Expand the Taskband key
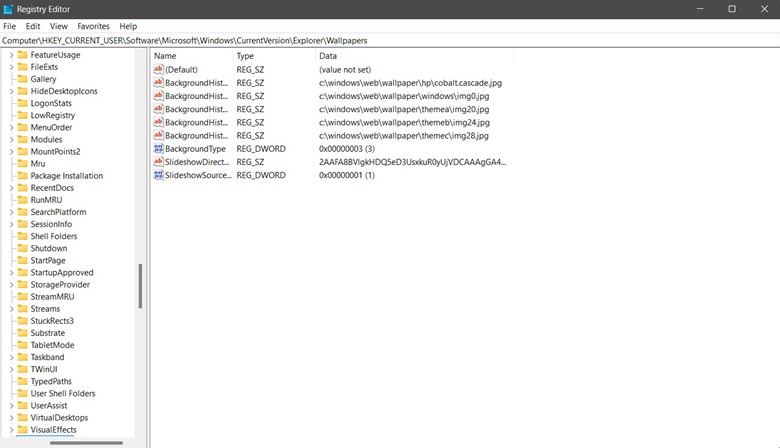The width and height of the screenshot is (780, 448). (x=11, y=357)
